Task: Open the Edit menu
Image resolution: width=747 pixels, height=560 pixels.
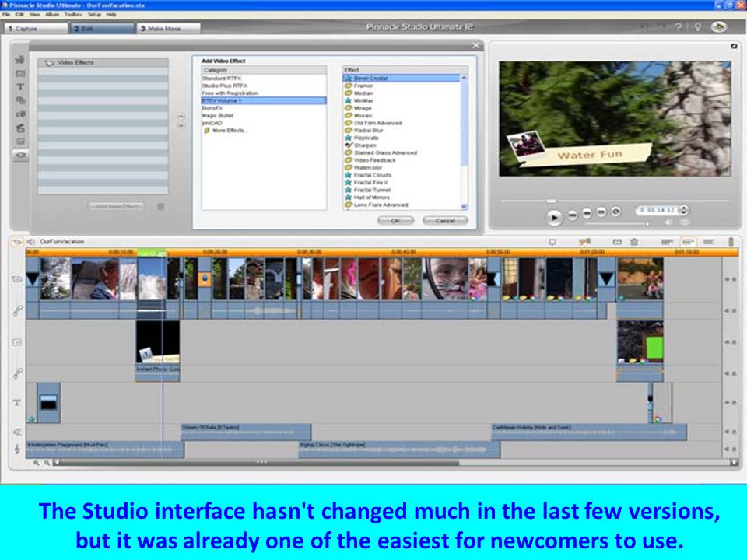Action: (19, 15)
